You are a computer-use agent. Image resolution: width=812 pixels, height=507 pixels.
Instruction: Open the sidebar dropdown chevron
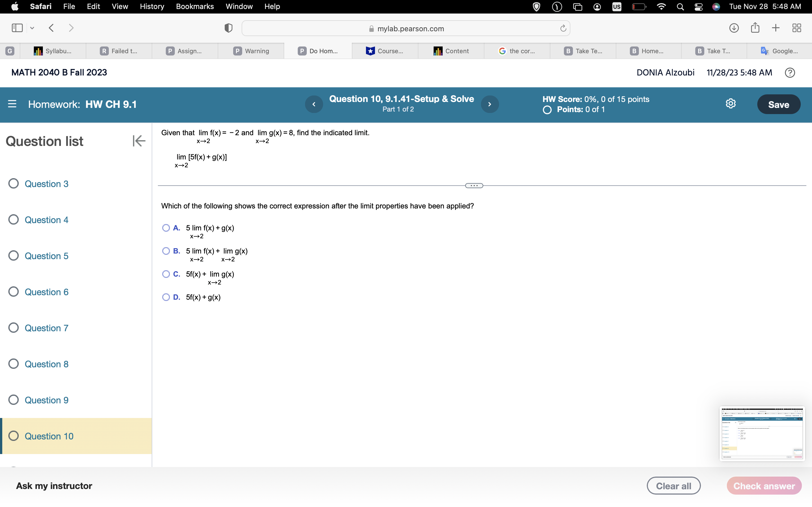coord(32,28)
